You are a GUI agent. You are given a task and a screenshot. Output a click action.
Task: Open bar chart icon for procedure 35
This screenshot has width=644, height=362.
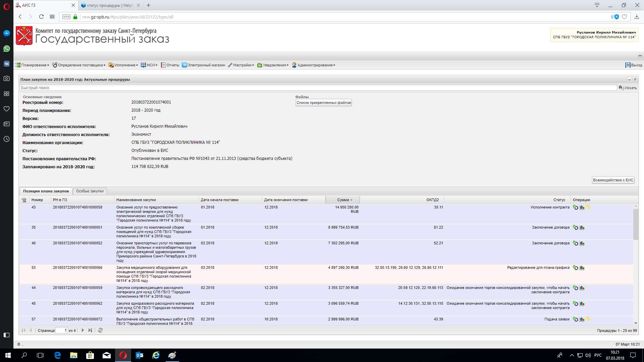coord(582,228)
